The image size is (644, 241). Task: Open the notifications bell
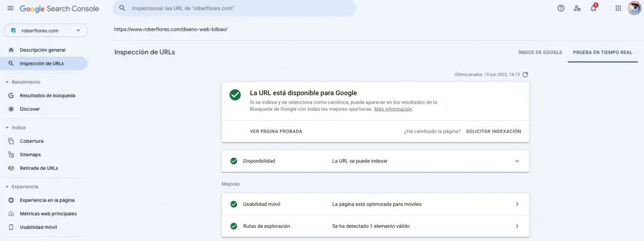(593, 8)
